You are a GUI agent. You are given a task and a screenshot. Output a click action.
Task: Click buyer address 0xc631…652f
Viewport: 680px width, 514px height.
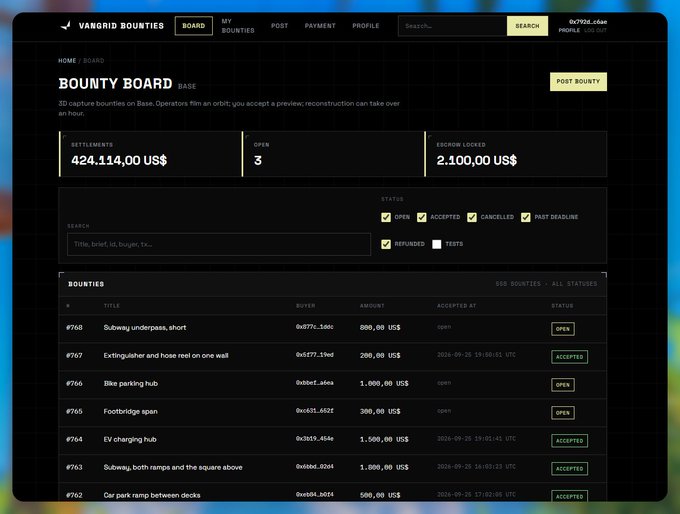point(314,411)
